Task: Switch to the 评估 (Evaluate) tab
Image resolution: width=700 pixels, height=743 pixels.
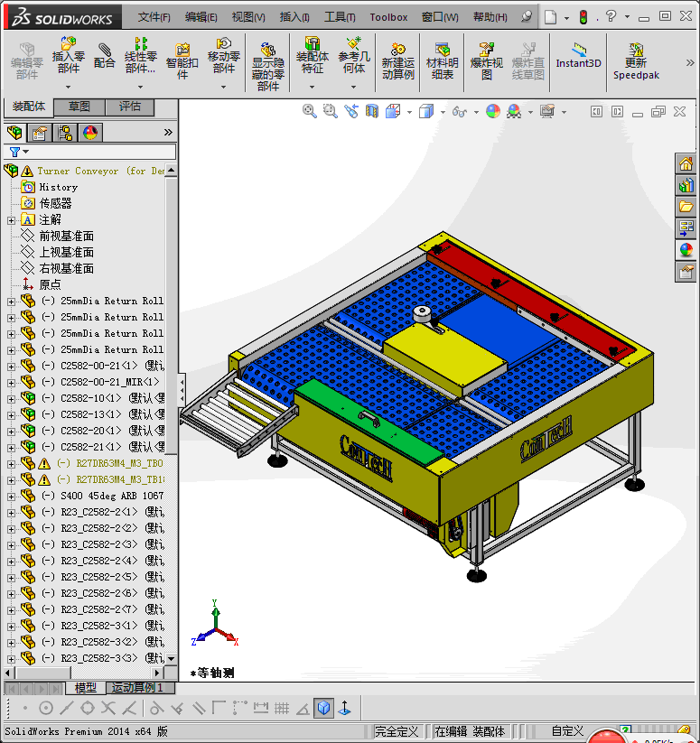Action: point(129,107)
